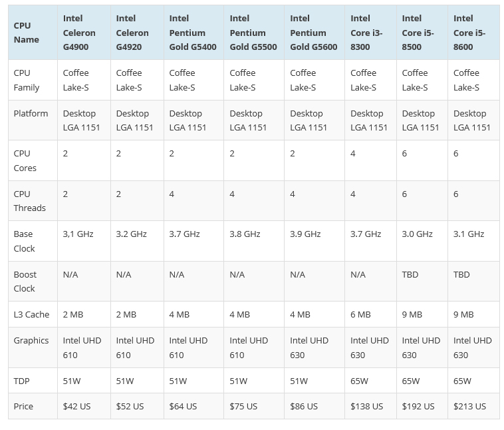Image resolution: width=504 pixels, height=430 pixels.
Task: Click the 3,1 GHz base clock cell
Action: click(78, 234)
